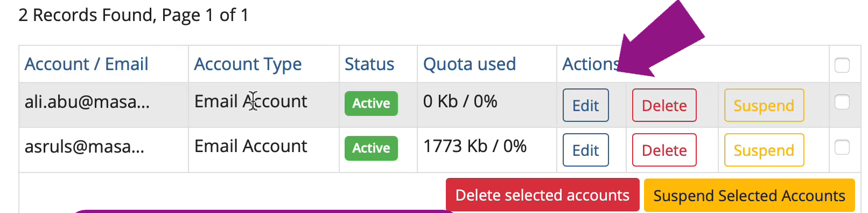This screenshot has width=868, height=213.
Task: Click Active badge for asruls
Action: click(x=371, y=148)
